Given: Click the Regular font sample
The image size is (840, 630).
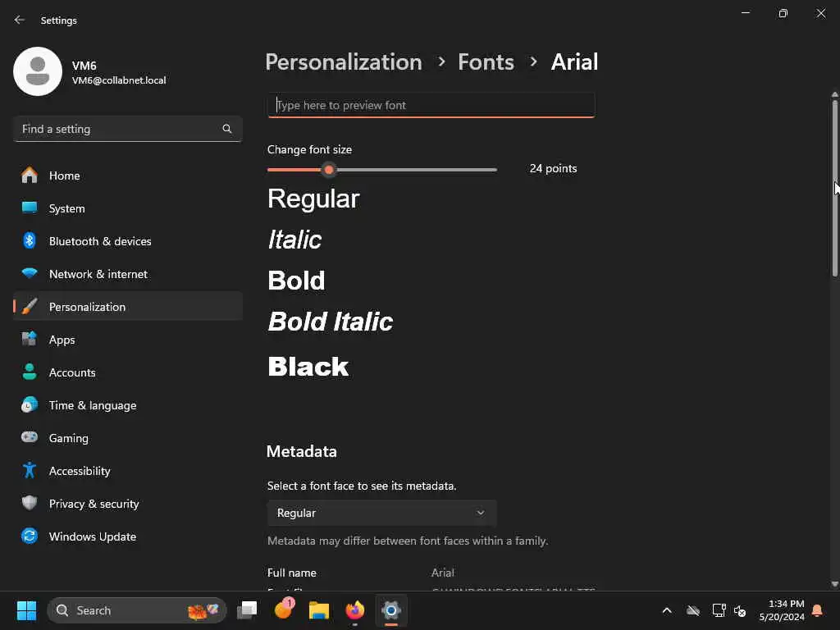Looking at the screenshot, I should [313, 199].
